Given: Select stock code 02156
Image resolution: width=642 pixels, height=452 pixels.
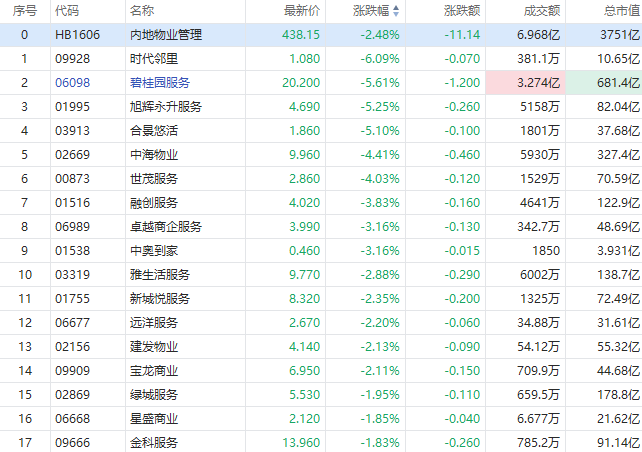Looking at the screenshot, I should (x=72, y=347).
